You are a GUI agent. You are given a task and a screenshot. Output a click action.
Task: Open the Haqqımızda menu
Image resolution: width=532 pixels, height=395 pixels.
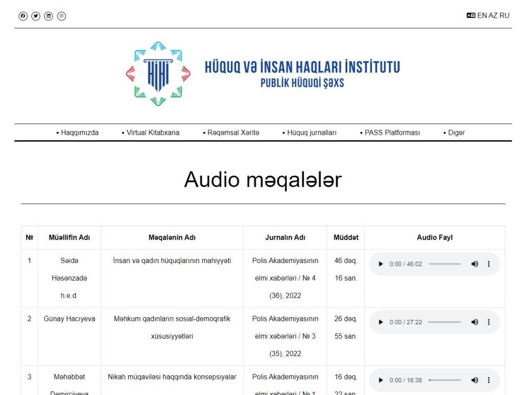pyautogui.click(x=78, y=133)
